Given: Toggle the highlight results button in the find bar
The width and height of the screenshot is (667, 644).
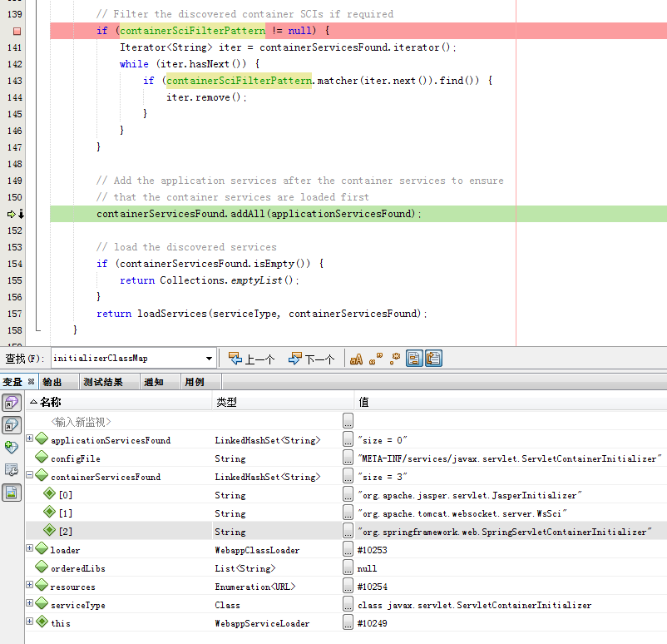Looking at the screenshot, I should pos(414,359).
